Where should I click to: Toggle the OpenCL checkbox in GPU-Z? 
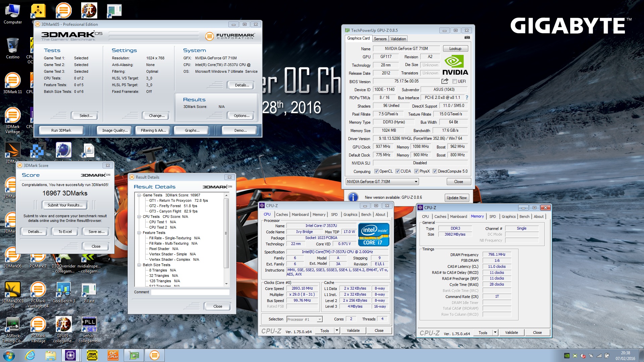376,171
